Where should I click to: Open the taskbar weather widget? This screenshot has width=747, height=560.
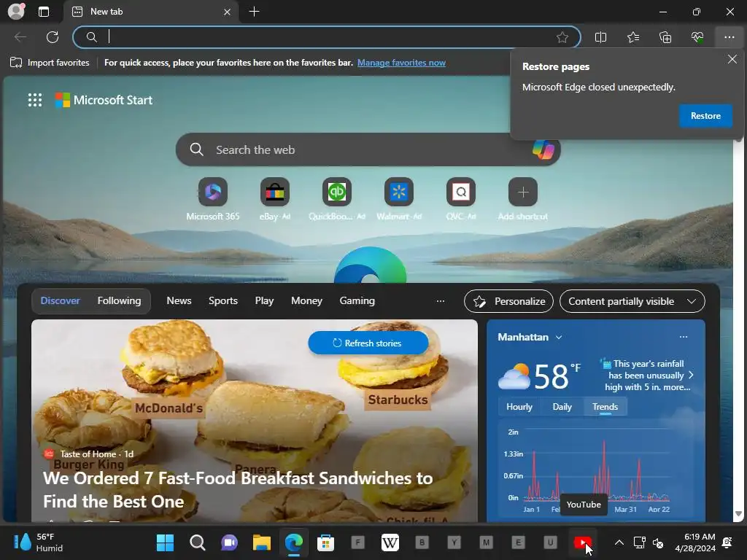38,542
